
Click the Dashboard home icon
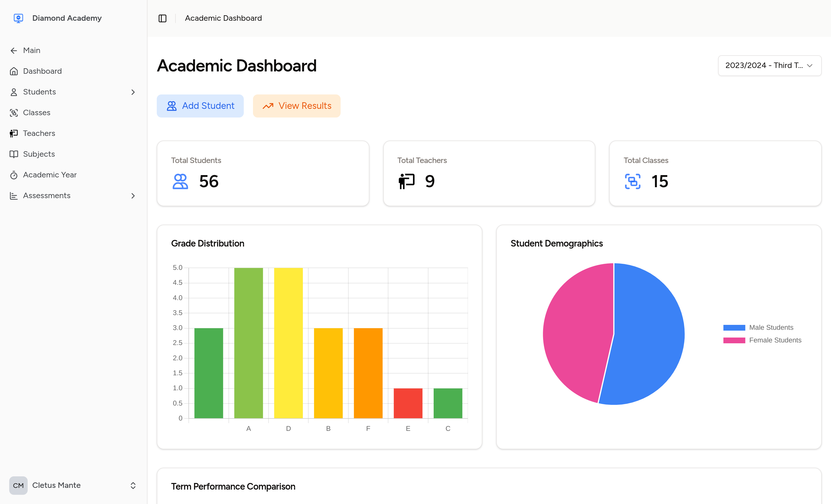click(14, 71)
